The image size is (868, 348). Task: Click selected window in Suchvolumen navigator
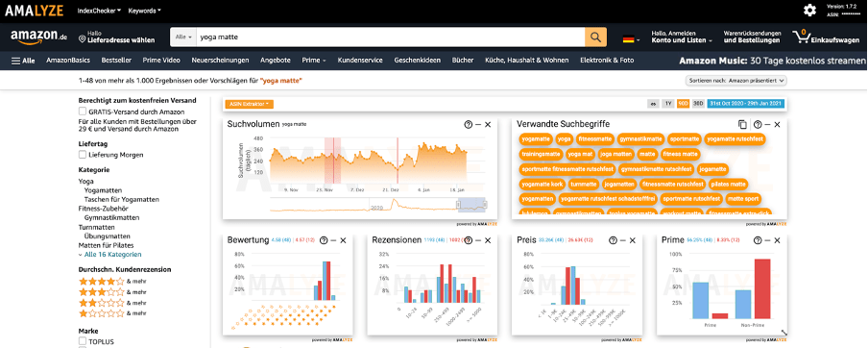[x=471, y=205]
